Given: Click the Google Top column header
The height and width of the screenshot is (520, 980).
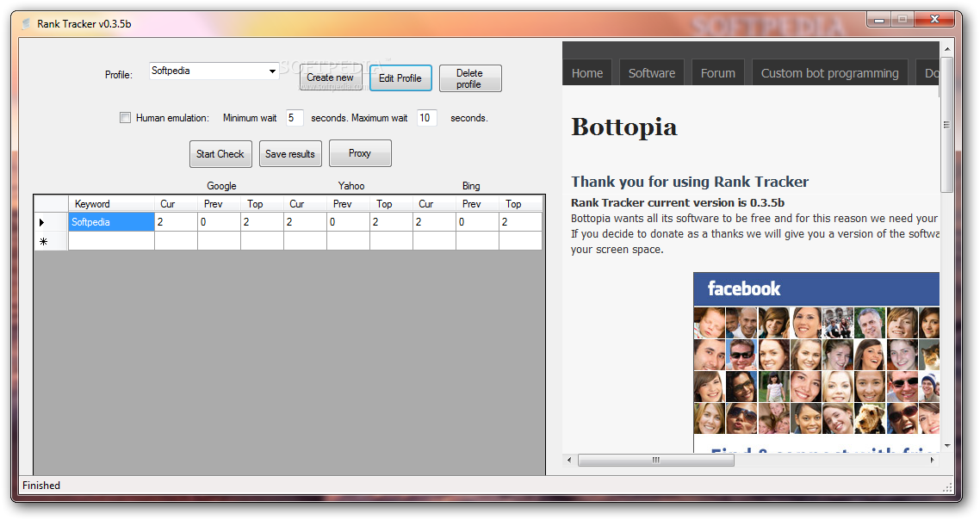Looking at the screenshot, I should point(262,204).
